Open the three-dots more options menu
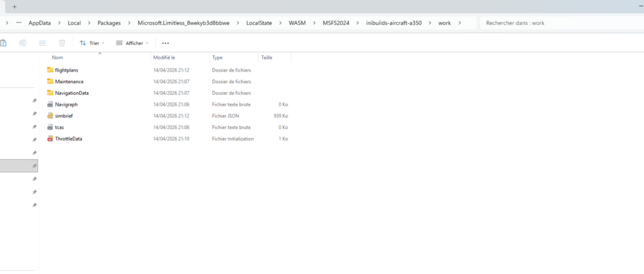Screen dimensions: 644x274 [166, 43]
